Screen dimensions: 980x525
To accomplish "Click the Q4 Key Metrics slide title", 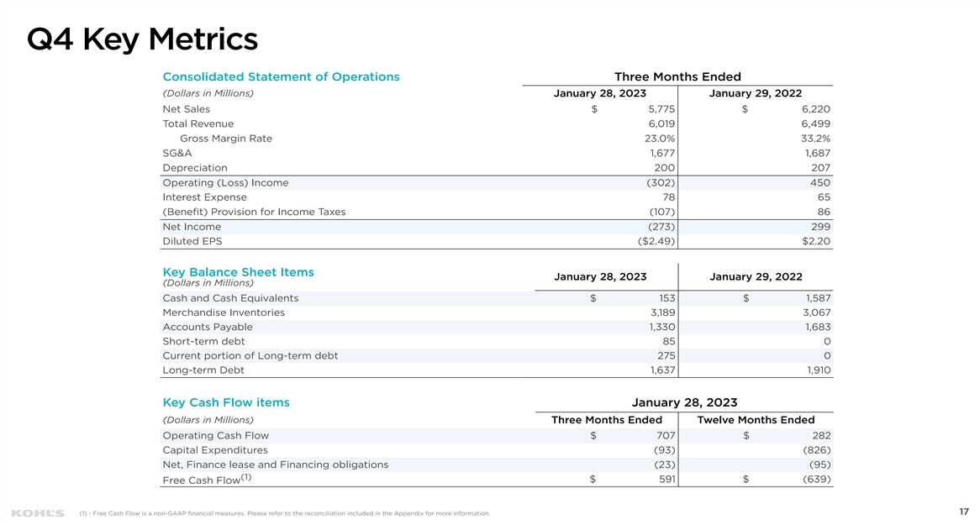I will (142, 39).
